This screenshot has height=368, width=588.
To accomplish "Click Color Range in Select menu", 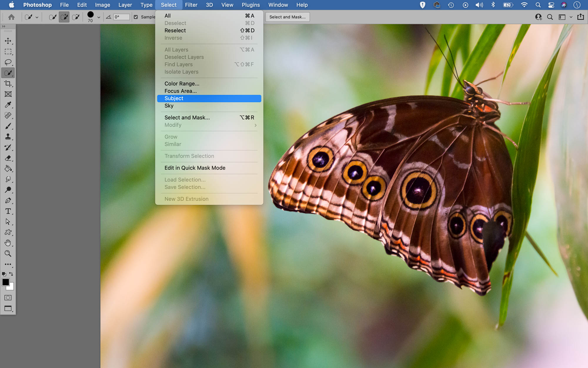I will [182, 84].
